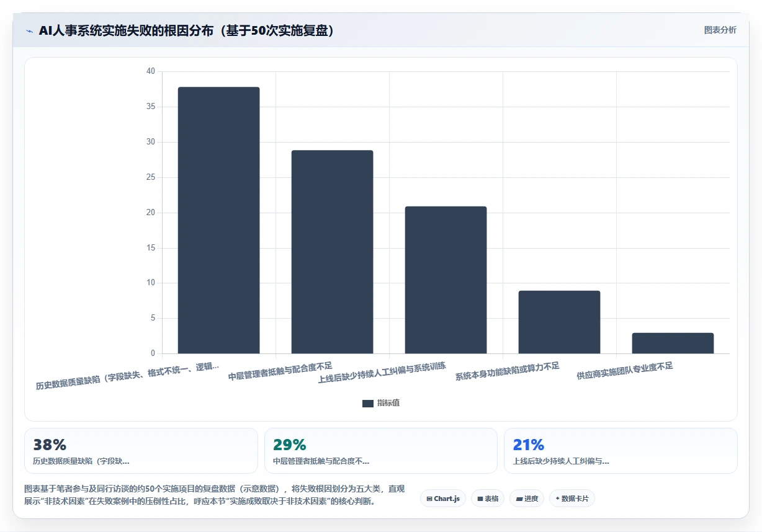Image resolution: width=762 pixels, height=532 pixels.
Task: Click the Chart.js tag chip
Action: [443, 499]
